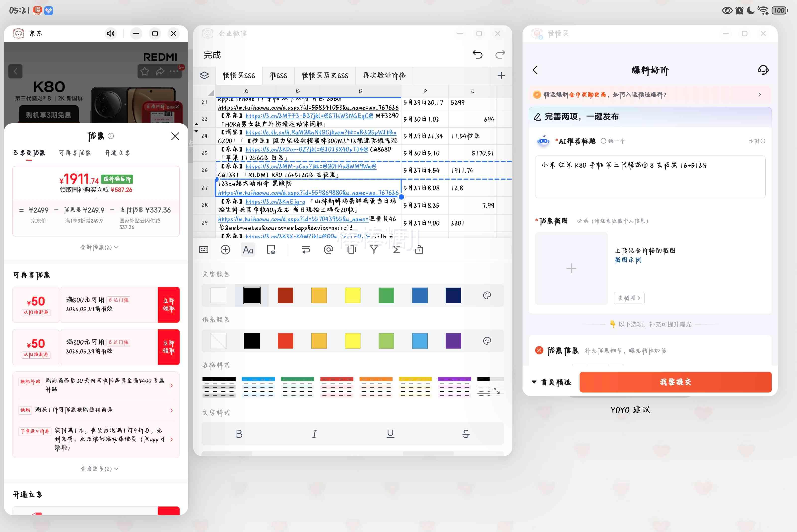Toggle bold text style
This screenshot has width=797, height=532.
239,434
